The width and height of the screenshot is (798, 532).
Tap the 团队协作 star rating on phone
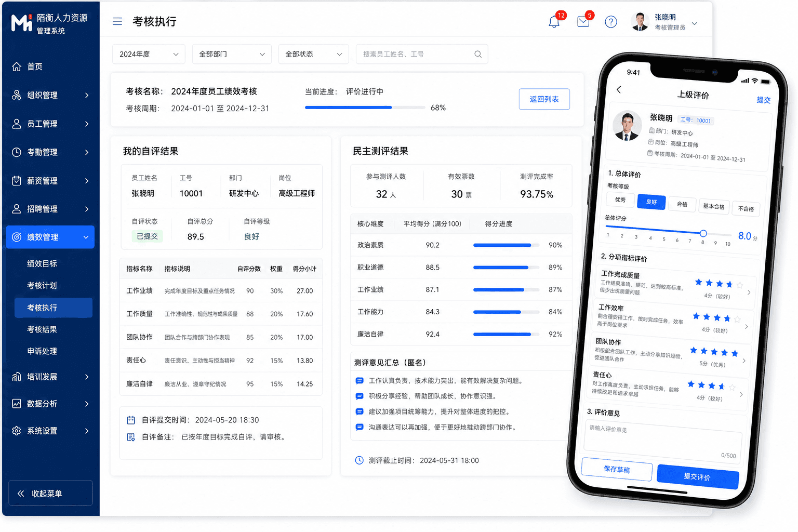click(x=714, y=352)
